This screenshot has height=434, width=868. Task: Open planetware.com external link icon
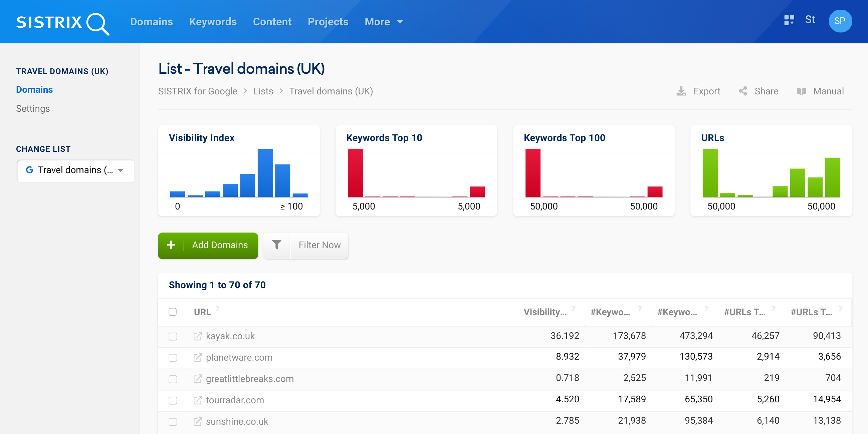(198, 357)
